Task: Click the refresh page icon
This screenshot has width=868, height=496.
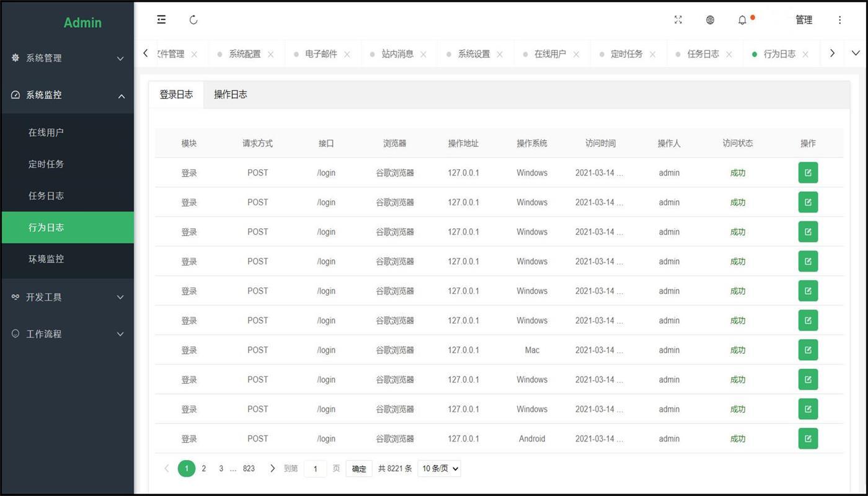Action: [193, 20]
